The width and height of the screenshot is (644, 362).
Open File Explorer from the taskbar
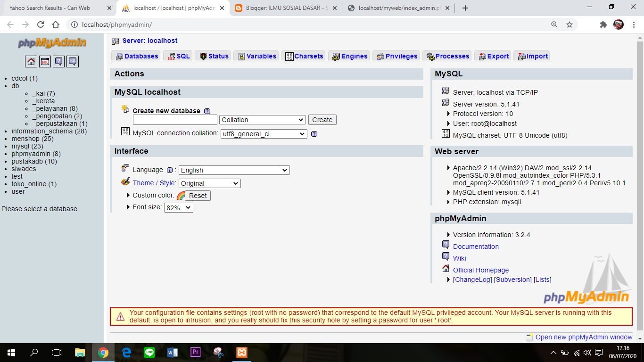pos(80,353)
